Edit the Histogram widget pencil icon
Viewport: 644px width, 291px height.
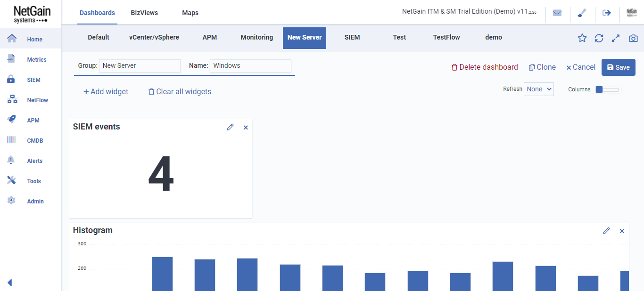[606, 231]
